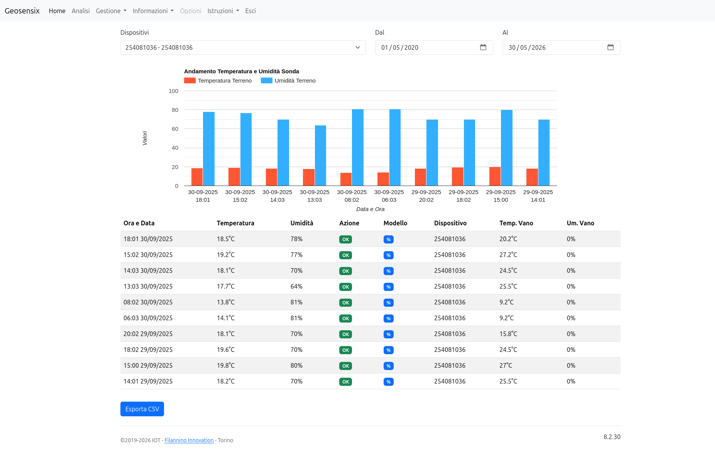715x463 pixels.
Task: Click percent model badge in 15:02 30/09/2025 row
Action: 389,255
